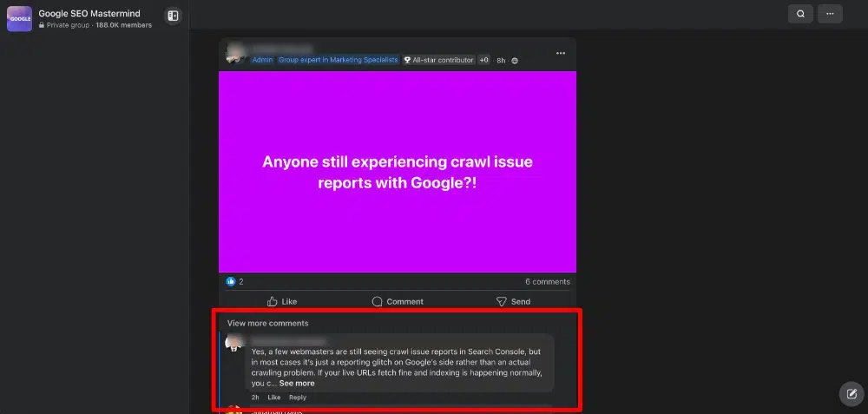Click the 188.0K members text

pos(123,25)
